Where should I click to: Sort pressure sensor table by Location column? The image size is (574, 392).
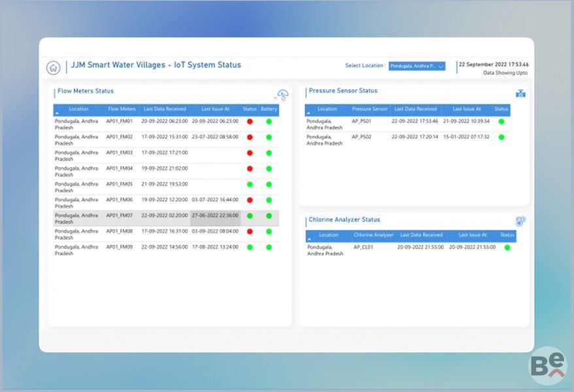327,109
